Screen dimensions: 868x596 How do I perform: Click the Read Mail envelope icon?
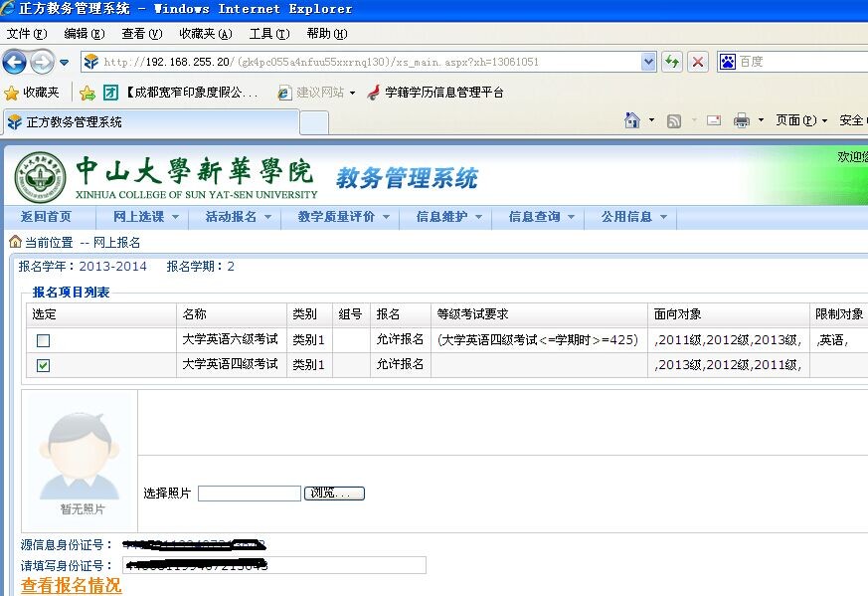(x=713, y=120)
